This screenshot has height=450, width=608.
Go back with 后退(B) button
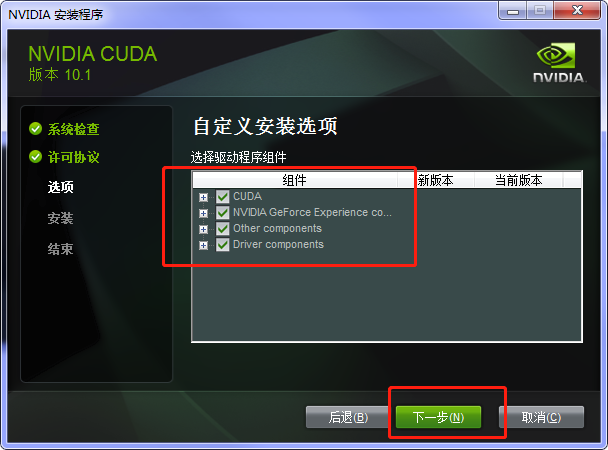tap(348, 417)
